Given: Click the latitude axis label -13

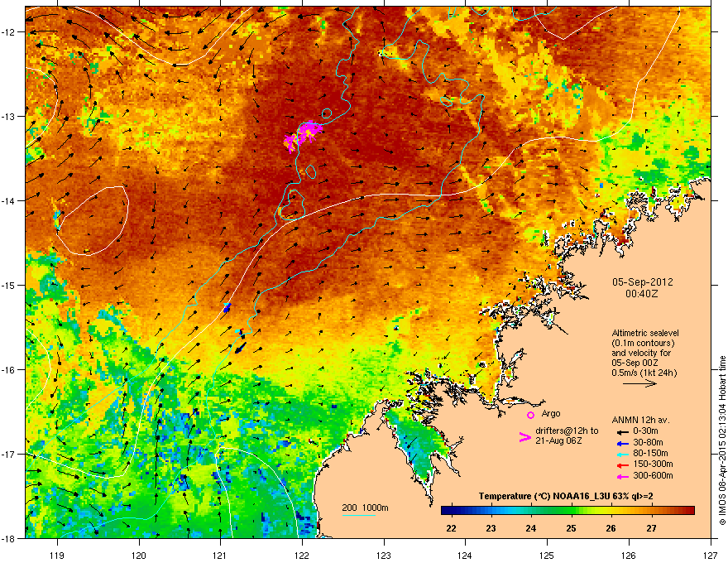Looking at the screenshot, I should (x=8, y=117).
